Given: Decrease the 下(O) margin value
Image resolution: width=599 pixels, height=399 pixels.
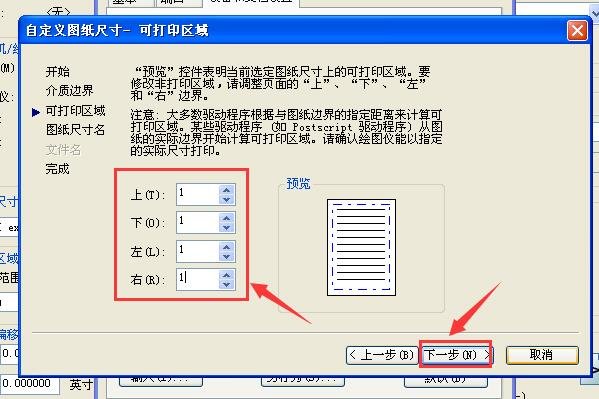Looking at the screenshot, I should coord(227,228).
